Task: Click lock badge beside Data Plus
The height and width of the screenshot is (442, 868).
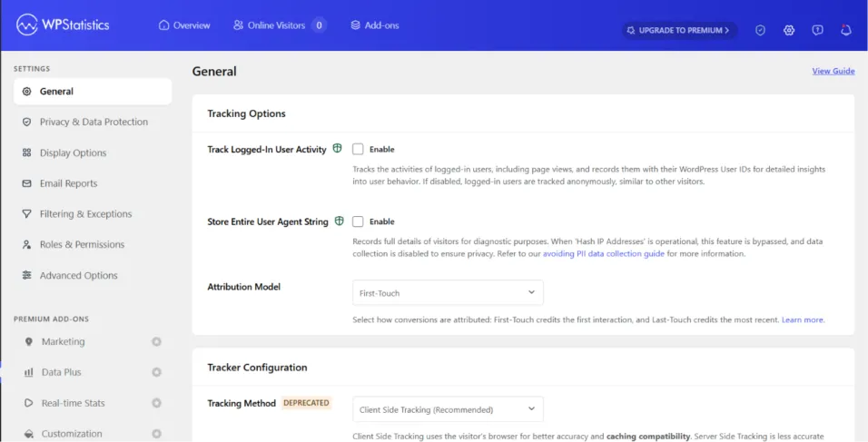Action: tap(157, 372)
